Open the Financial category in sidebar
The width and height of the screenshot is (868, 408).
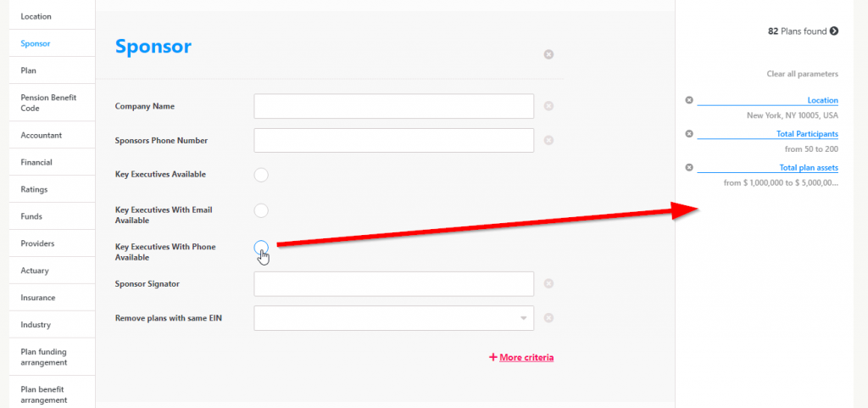pyautogui.click(x=36, y=162)
